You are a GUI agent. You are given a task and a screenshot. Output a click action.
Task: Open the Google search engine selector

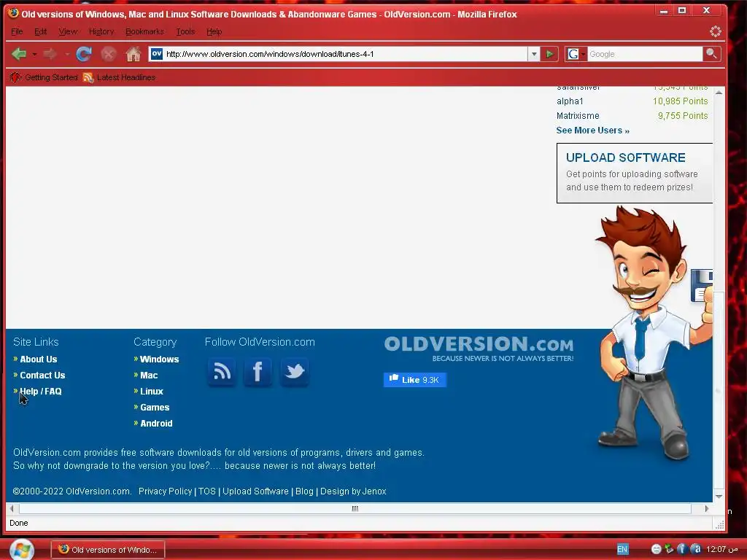click(576, 54)
